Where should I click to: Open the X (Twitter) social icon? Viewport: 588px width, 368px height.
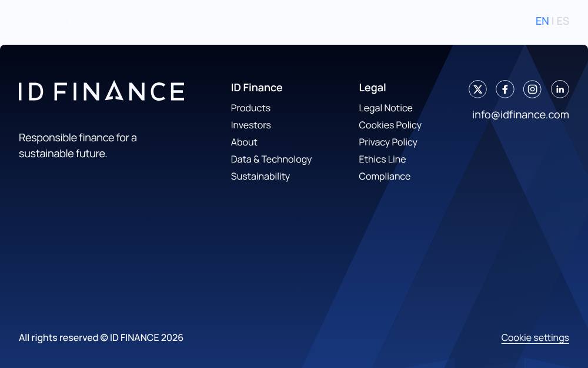tap(477, 89)
